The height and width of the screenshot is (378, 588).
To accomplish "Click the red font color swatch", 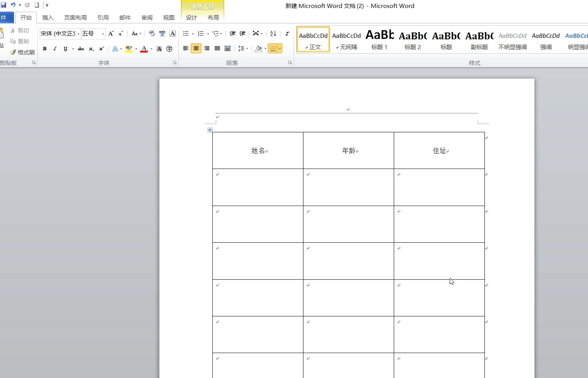I will pyautogui.click(x=144, y=49).
